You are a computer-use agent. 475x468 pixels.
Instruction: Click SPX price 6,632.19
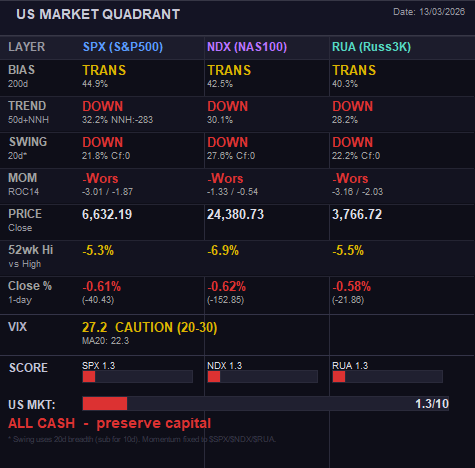[107, 214]
